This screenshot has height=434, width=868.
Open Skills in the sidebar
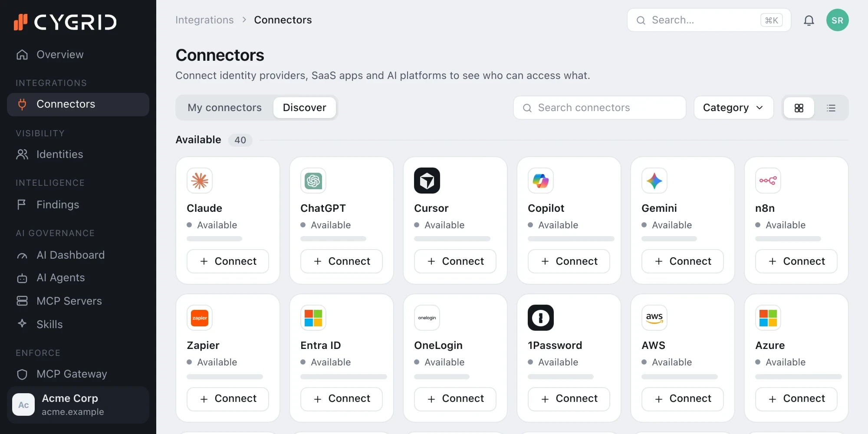coord(78,325)
